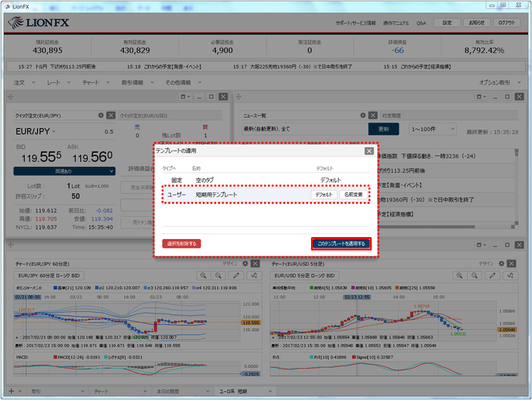Delete the selected template with red button

point(181,244)
